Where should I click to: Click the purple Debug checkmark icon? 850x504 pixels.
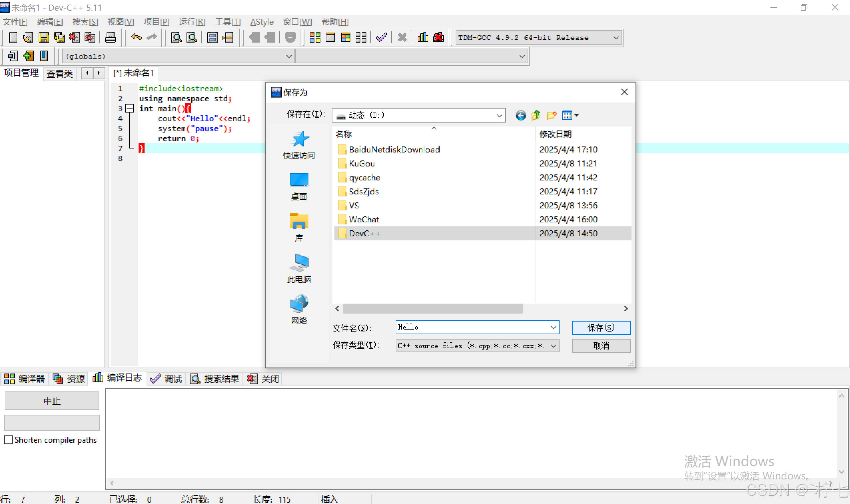point(381,37)
